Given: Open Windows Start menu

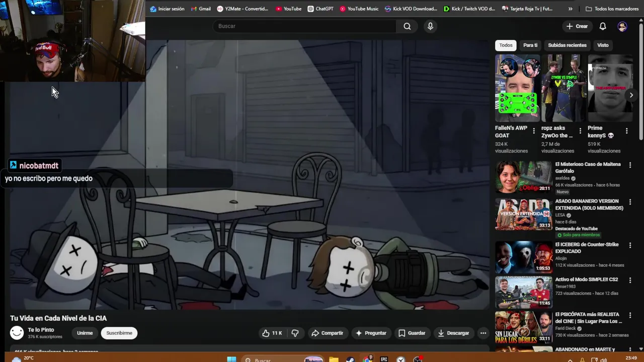Looking at the screenshot, I should [231, 359].
